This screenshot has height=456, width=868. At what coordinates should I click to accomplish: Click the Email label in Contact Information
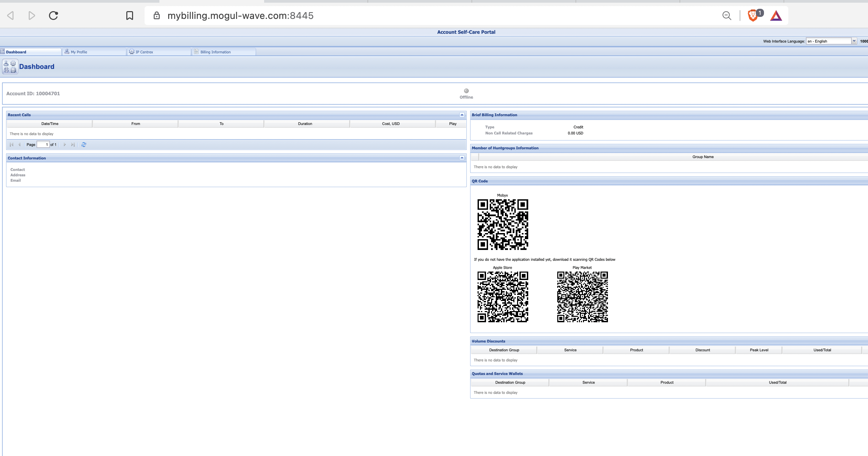click(16, 180)
